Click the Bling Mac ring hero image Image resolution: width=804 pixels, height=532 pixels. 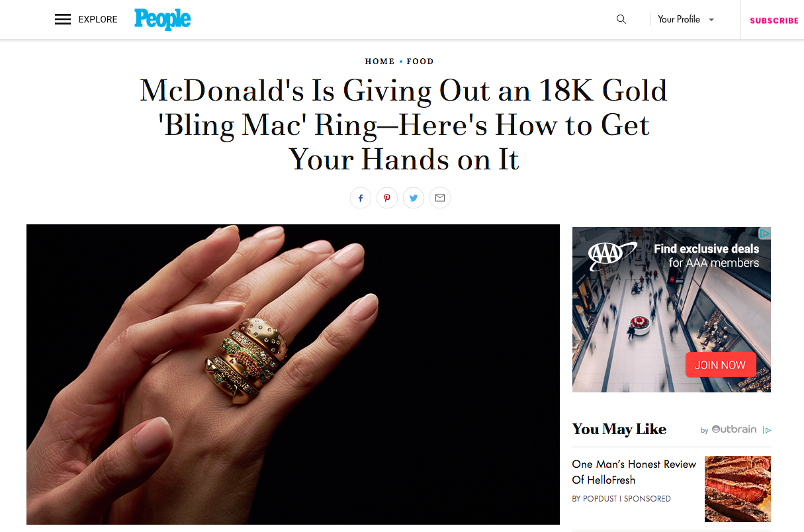coord(293,375)
